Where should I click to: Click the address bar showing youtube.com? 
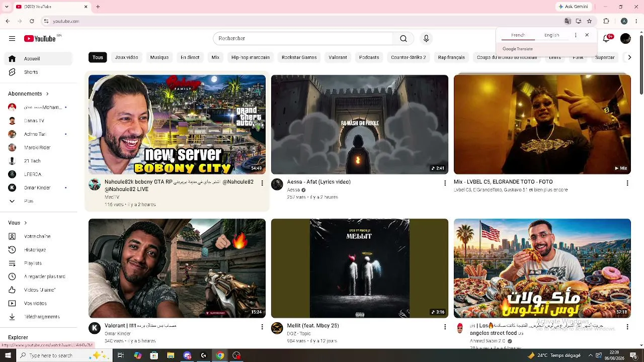point(302,21)
